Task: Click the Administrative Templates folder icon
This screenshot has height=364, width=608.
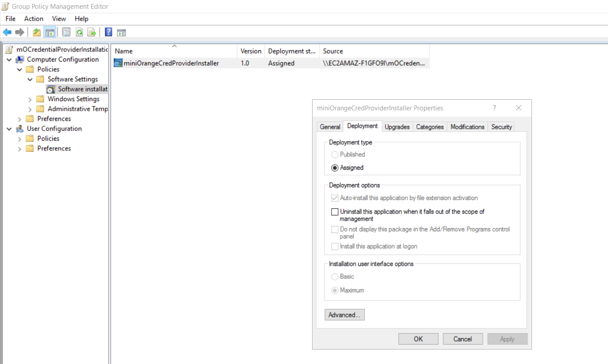Action: 40,109
